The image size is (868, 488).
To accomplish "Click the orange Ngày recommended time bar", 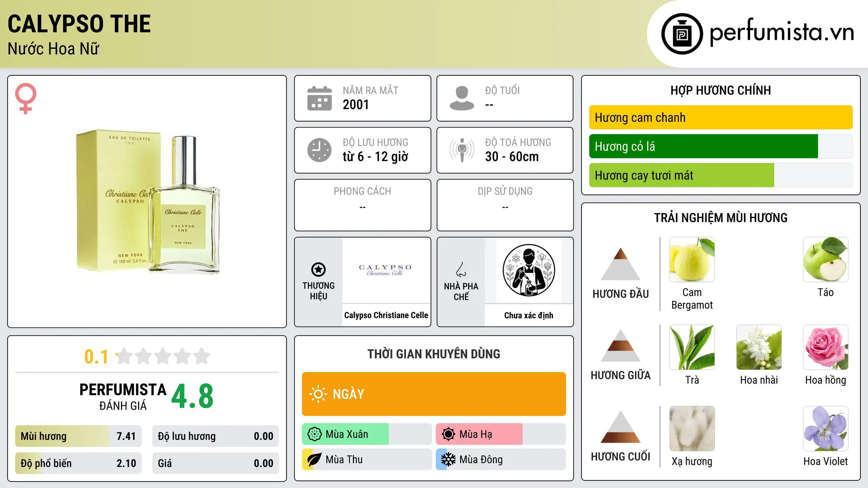I will 434,394.
